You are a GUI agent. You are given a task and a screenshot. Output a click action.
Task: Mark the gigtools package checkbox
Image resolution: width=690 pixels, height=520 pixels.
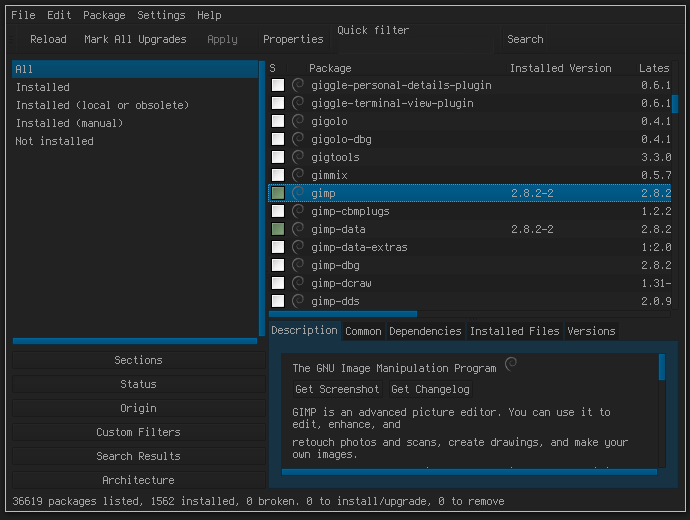pyautogui.click(x=278, y=157)
